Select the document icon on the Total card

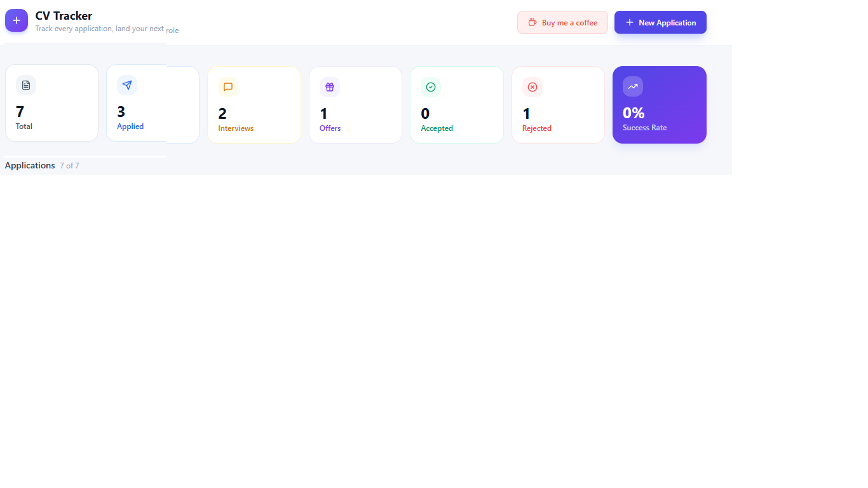coord(26,85)
